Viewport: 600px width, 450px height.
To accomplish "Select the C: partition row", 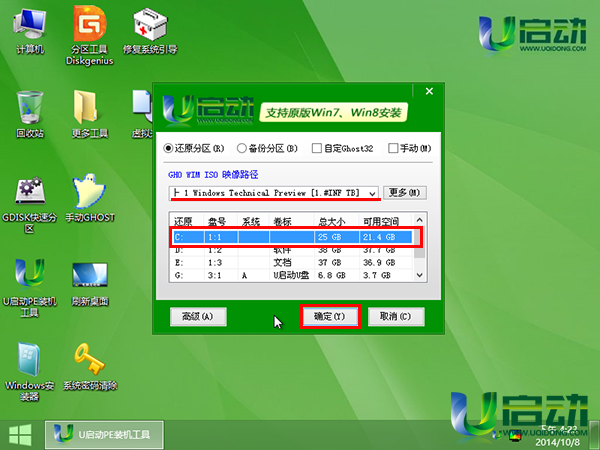I will pos(292,237).
